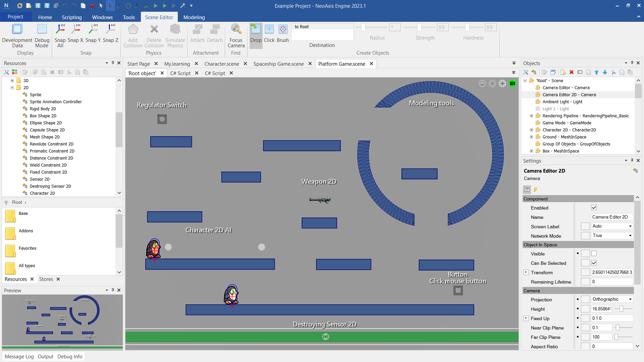Select Sensor 2D resource
The height and width of the screenshot is (362, 644).
point(40,179)
